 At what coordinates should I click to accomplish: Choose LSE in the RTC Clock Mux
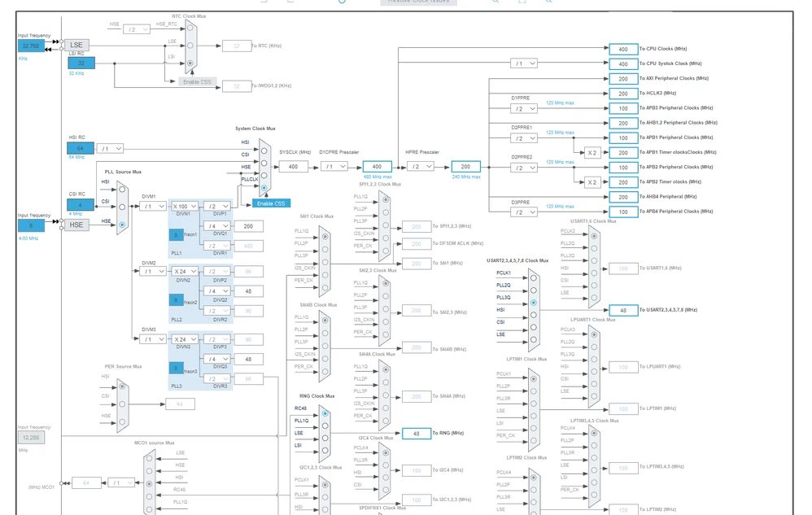190,46
